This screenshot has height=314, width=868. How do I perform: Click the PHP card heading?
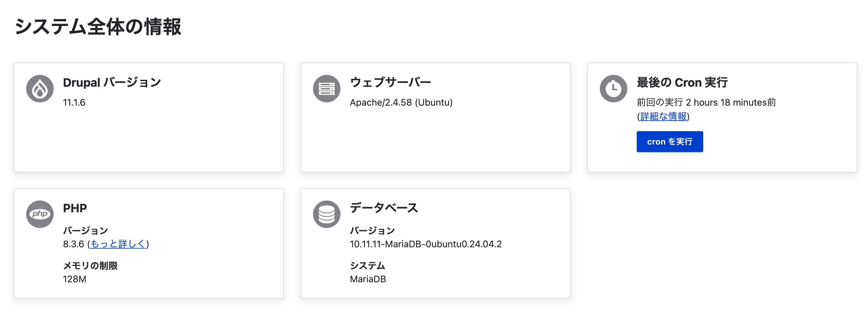[75, 208]
